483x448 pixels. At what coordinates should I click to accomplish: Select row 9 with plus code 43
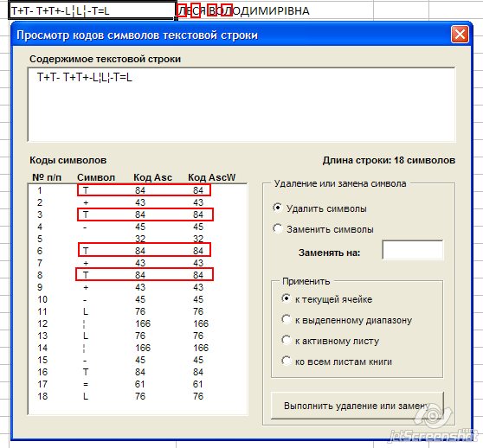[138, 287]
